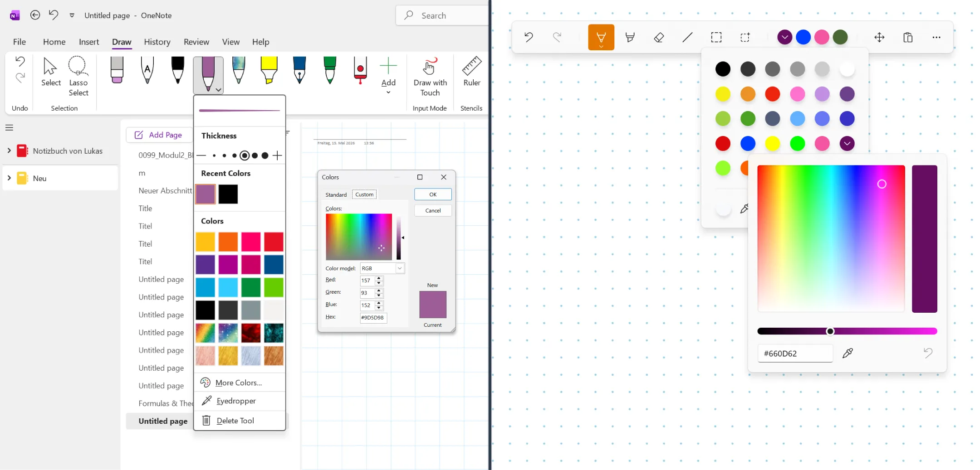Expand Notizbuch von Lukas notebook
Screen dimensions: 980x470
(9, 150)
